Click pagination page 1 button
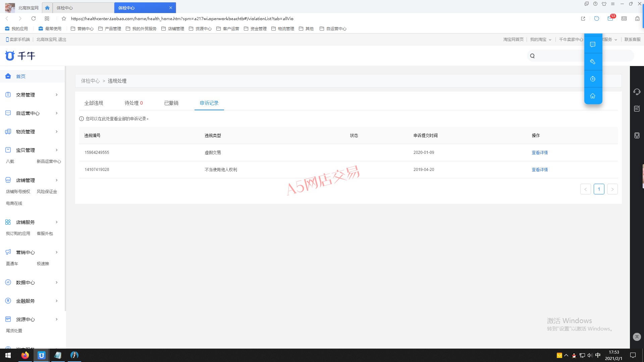 (x=599, y=189)
